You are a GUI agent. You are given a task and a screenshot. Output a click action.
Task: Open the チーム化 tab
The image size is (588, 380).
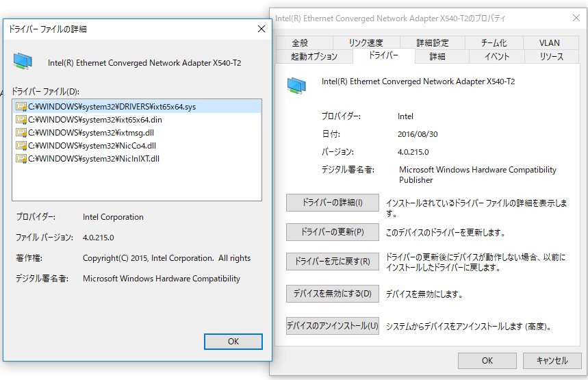[494, 42]
